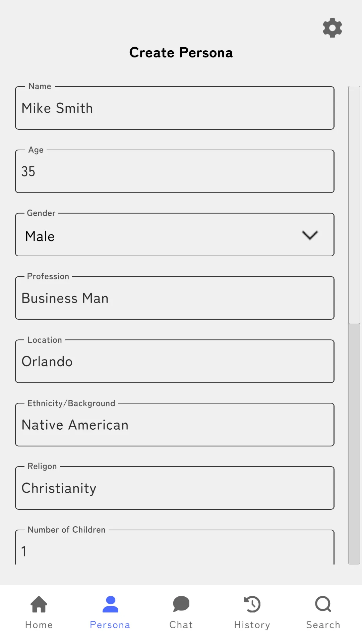Focus the Religion field with Christianity
Screen dimensions: 362x644
[175, 488]
